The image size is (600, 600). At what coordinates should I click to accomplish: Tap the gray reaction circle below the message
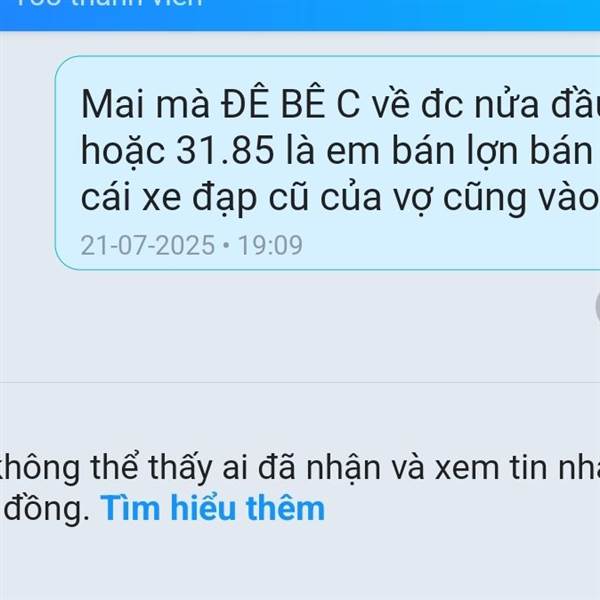tap(597, 307)
